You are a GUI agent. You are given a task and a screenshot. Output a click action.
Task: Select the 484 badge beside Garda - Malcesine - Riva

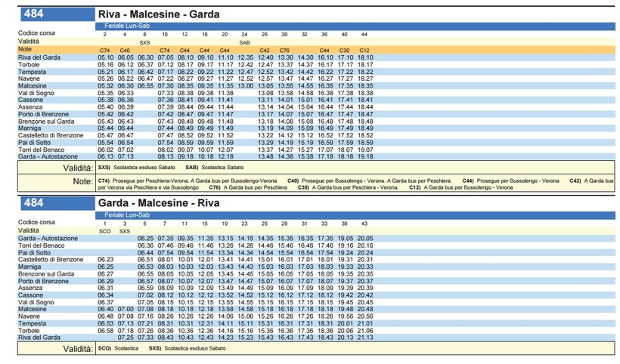coord(57,203)
